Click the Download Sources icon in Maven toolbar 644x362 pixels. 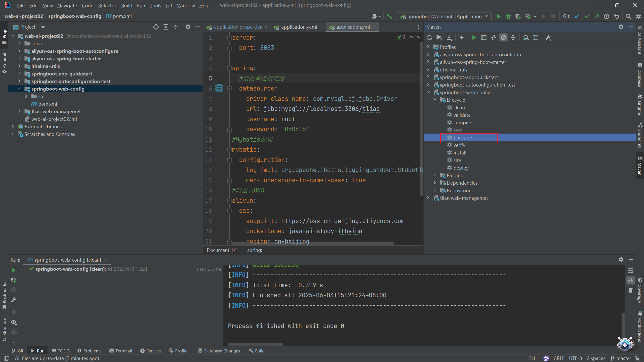(449, 37)
